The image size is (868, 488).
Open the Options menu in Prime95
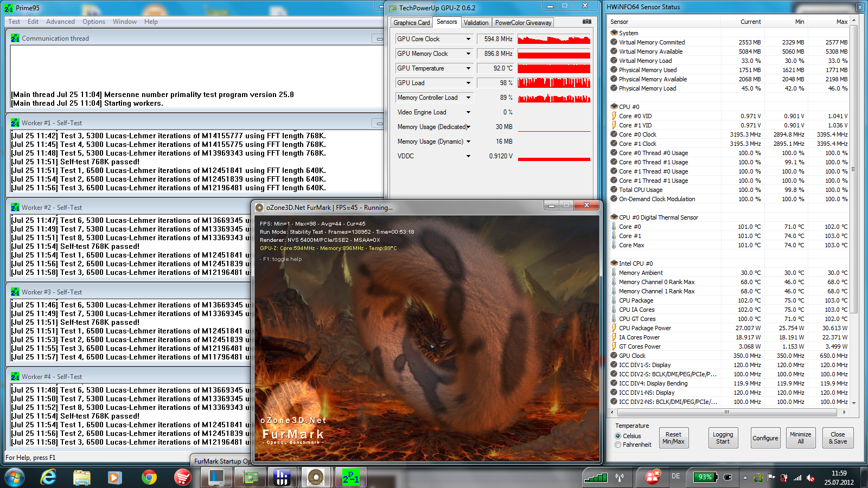point(94,22)
